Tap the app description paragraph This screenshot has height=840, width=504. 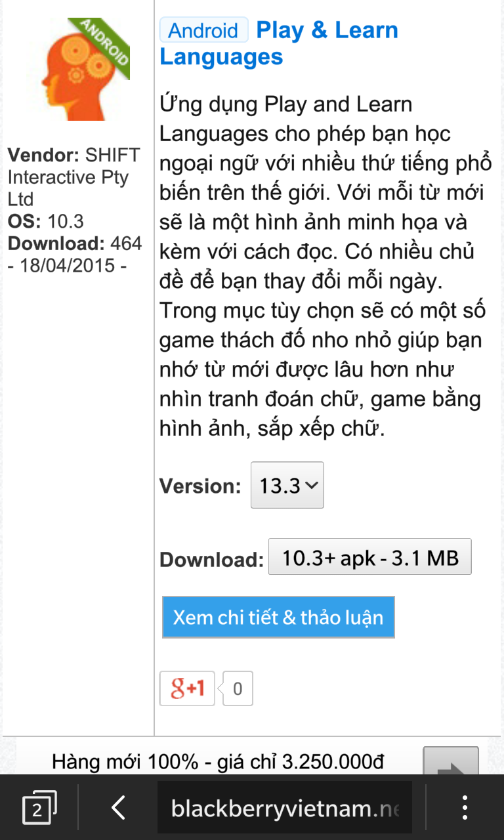tap(325, 267)
